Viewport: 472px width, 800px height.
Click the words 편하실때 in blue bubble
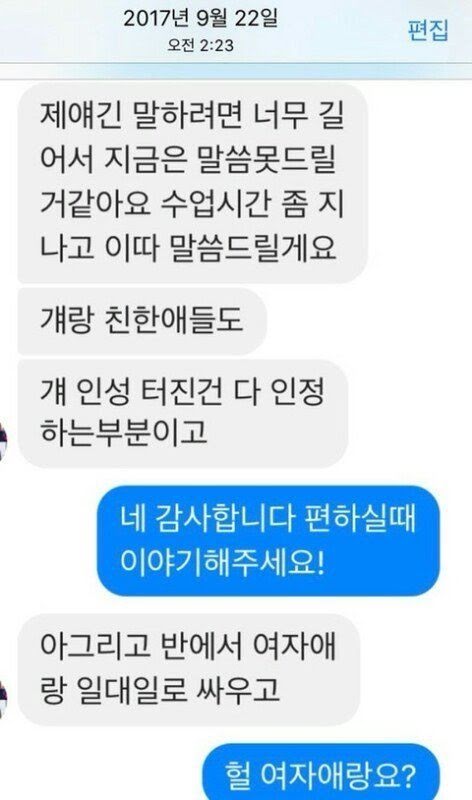coord(359,519)
